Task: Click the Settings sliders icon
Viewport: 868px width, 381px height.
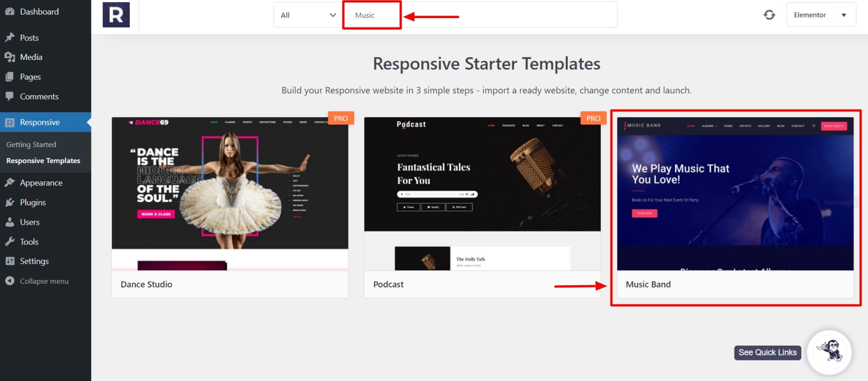Action: pyautogui.click(x=10, y=261)
